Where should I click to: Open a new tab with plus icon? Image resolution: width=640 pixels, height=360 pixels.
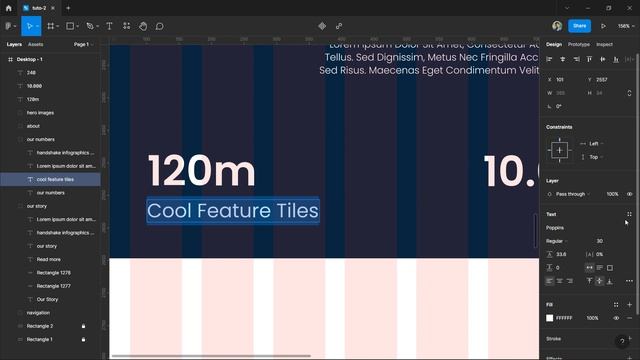point(68,8)
